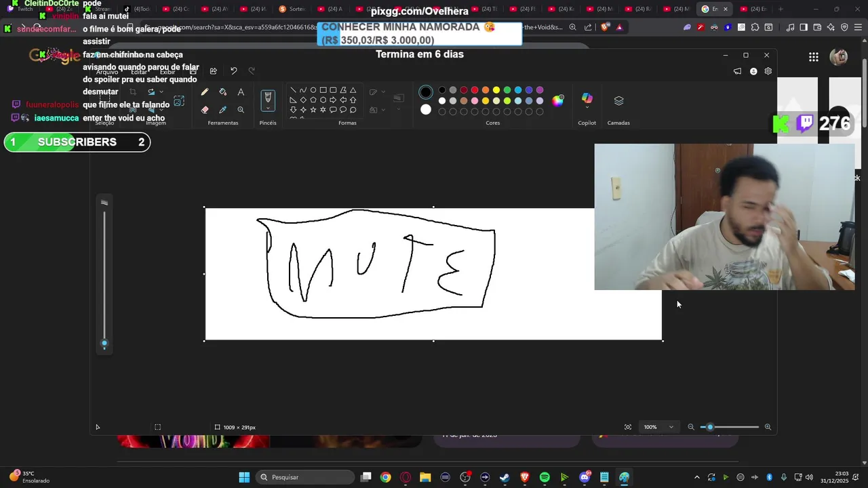The image size is (868, 488).
Task: Select the Eraser tool
Action: (x=205, y=109)
